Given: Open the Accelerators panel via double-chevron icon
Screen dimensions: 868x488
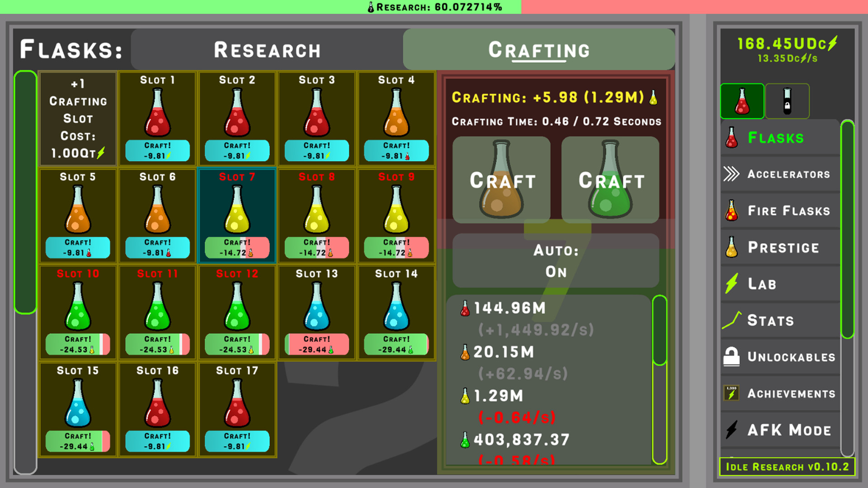Looking at the screenshot, I should 732,174.
